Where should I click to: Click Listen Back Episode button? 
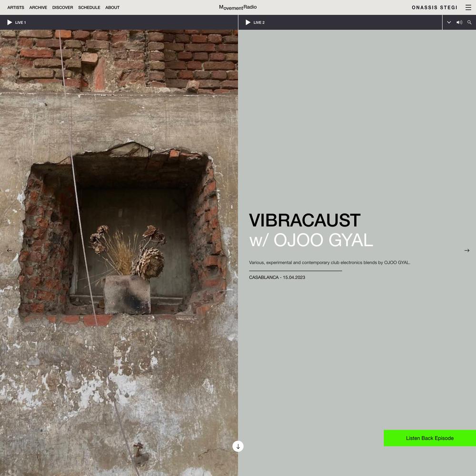click(x=429, y=438)
